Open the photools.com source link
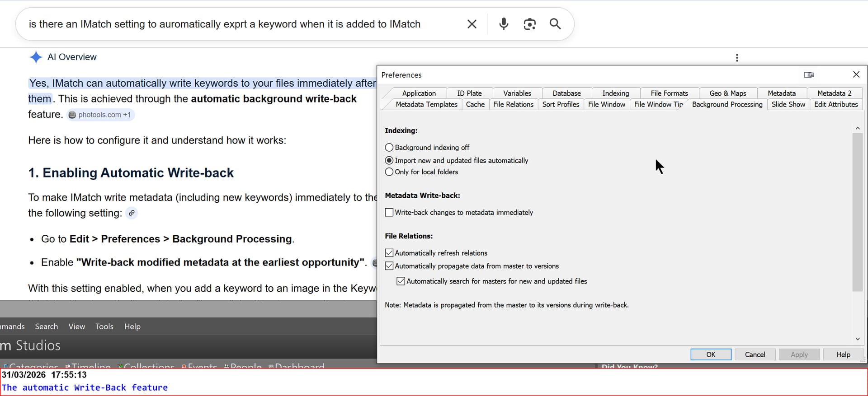Screen dimensions: 868x396 pyautogui.click(x=100, y=115)
